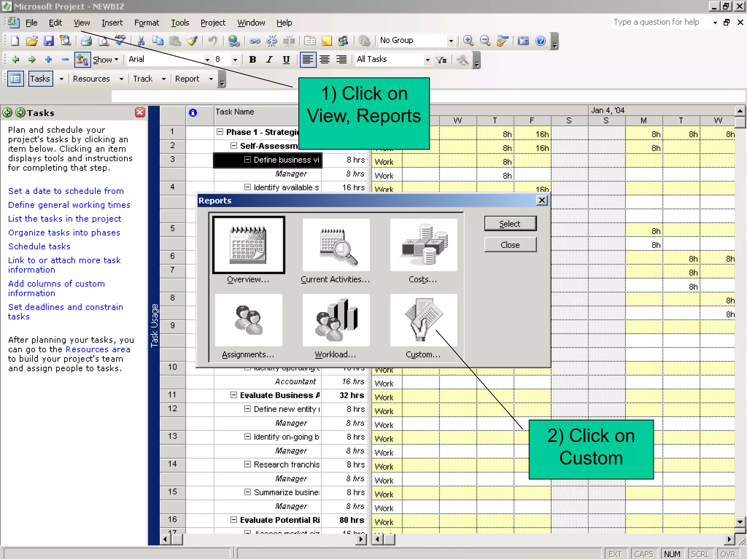Collapse Evaluate Potential Ri summary task

coord(234,520)
